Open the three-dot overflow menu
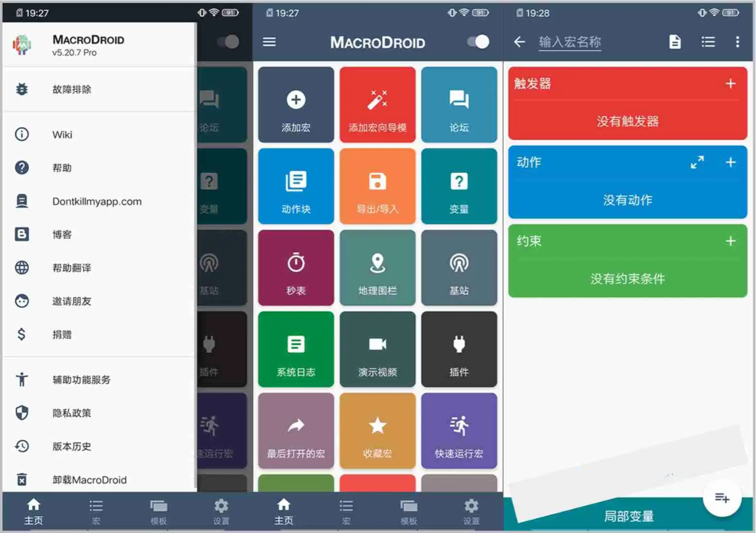Viewport: 756px width, 533px height. (737, 42)
